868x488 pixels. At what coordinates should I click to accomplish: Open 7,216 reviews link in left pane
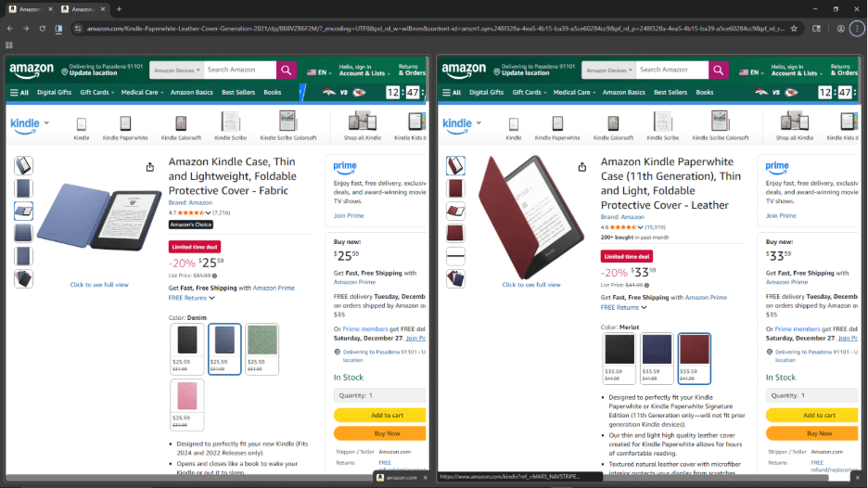(x=222, y=212)
